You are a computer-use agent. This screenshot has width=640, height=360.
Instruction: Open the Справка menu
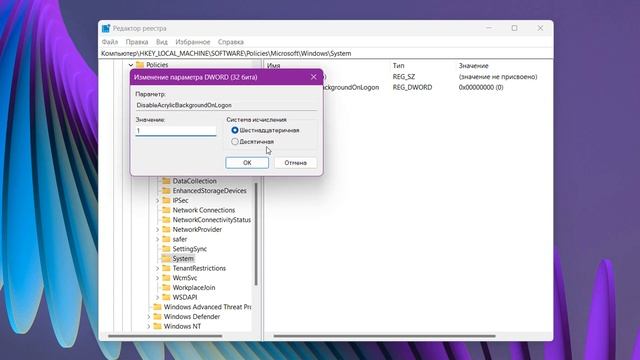click(231, 42)
